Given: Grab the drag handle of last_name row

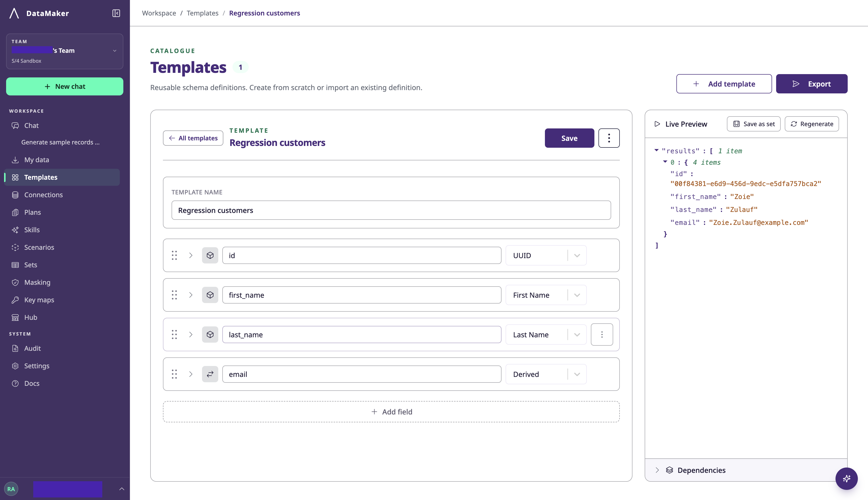Looking at the screenshot, I should (174, 335).
